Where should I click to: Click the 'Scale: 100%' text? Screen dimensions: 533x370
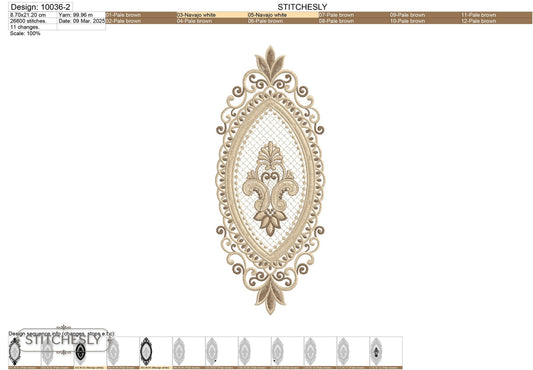pos(25,33)
